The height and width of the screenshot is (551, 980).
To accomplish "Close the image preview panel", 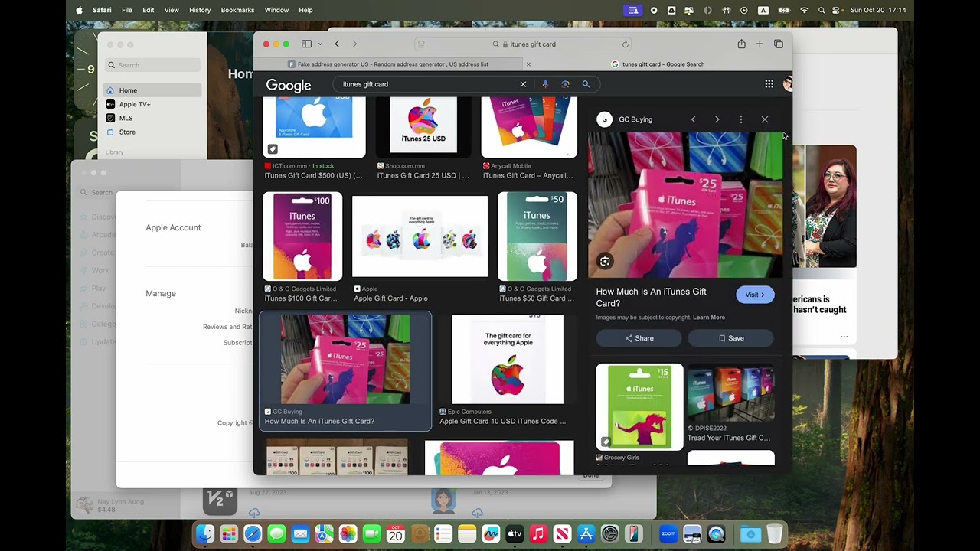I will pos(764,119).
